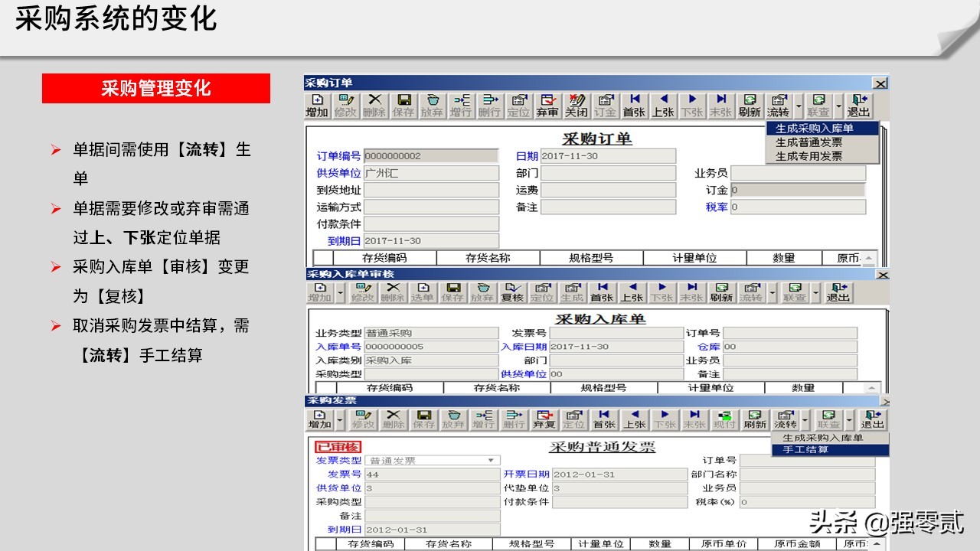Open the 流转 dropdown arrow in 采购入库单审核
Viewport: 980px width, 551px height.
[x=773, y=292]
